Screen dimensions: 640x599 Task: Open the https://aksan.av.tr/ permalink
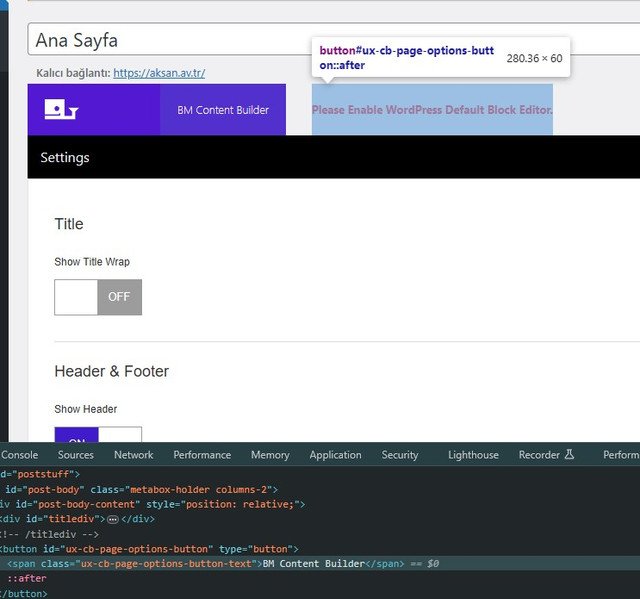[159, 73]
